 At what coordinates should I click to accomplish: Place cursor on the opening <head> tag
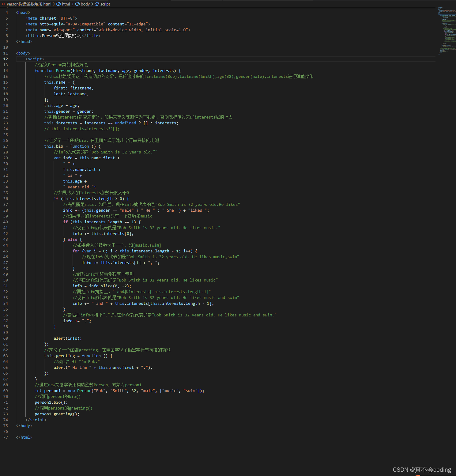(23, 12)
